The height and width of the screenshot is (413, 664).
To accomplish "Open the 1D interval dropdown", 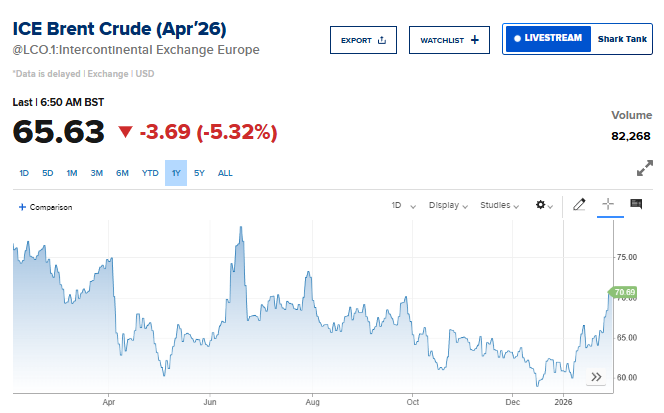I will coord(401,205).
